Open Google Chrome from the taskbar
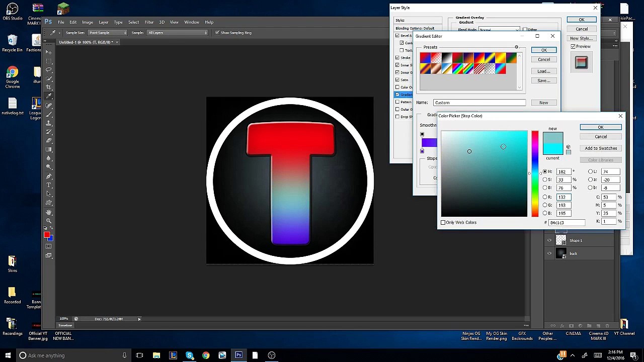644x362 pixels. point(206,355)
